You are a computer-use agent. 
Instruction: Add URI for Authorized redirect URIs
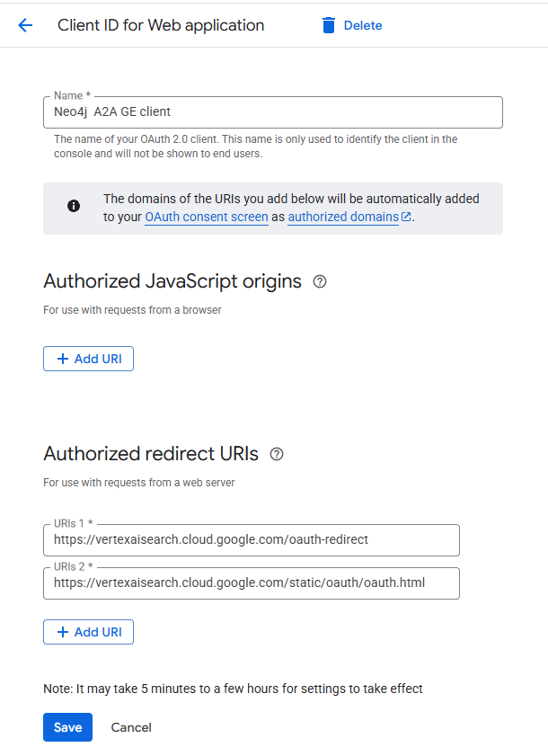(88, 632)
